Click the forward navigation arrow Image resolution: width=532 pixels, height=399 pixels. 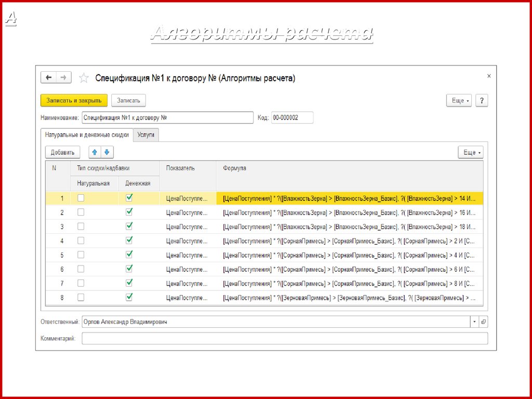[x=63, y=77]
